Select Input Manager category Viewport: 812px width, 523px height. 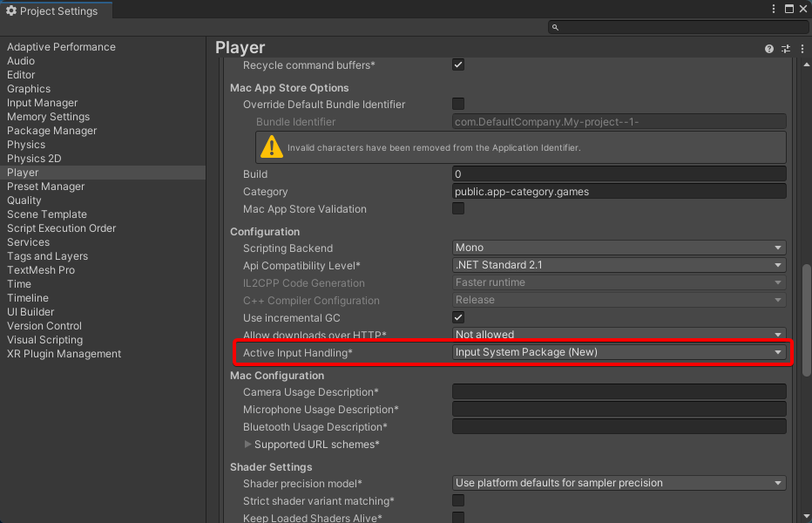(x=42, y=103)
